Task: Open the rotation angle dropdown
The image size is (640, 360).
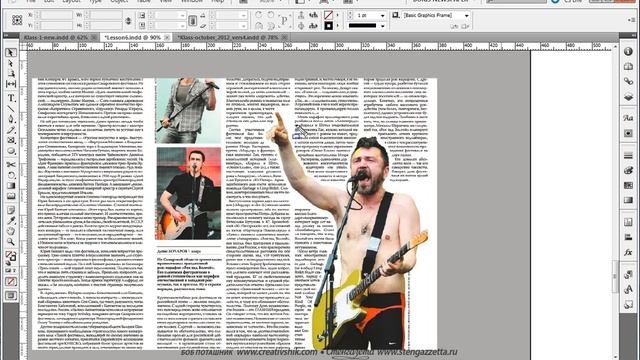Action: click(x=243, y=16)
